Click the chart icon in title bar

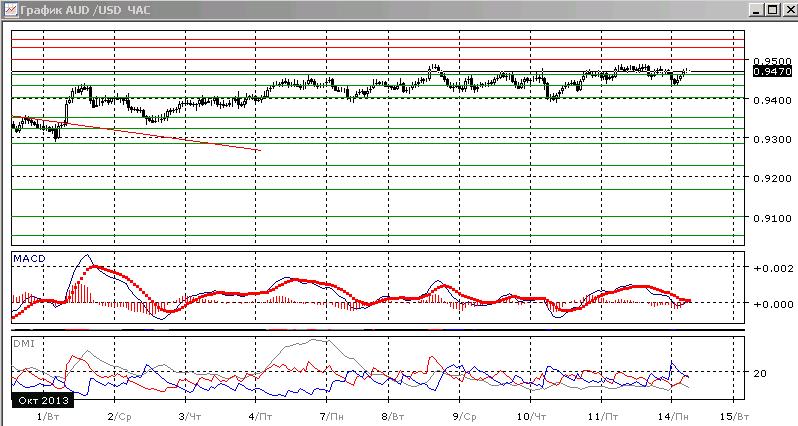point(10,9)
